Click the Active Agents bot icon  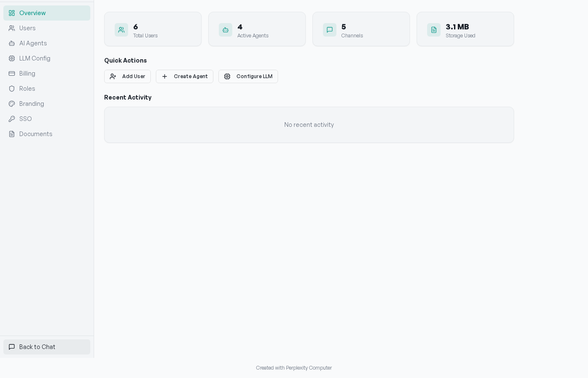pyautogui.click(x=226, y=30)
